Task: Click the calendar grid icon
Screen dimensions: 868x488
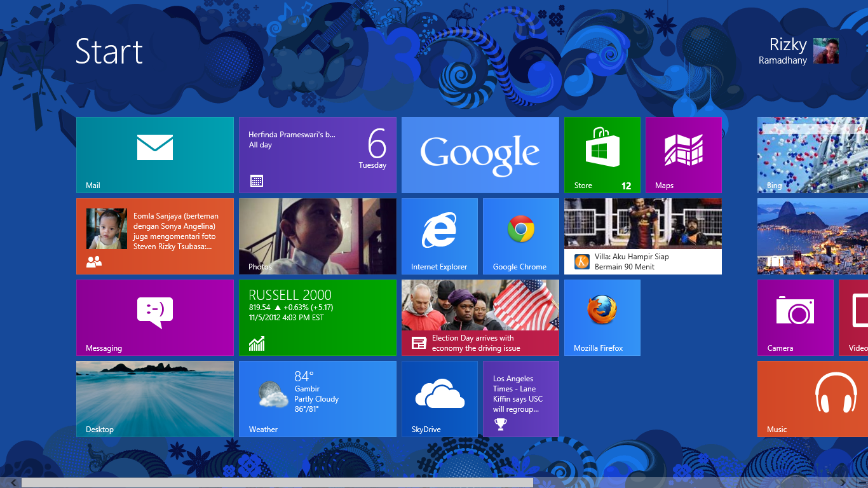Action: (256, 181)
